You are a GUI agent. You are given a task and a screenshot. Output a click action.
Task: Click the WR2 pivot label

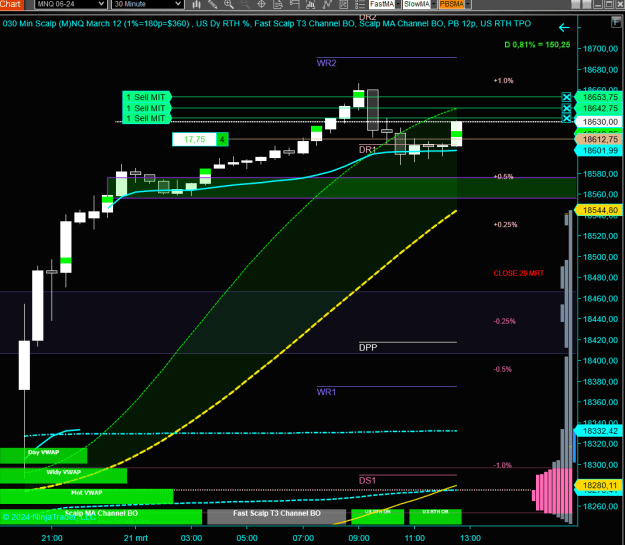coord(326,63)
